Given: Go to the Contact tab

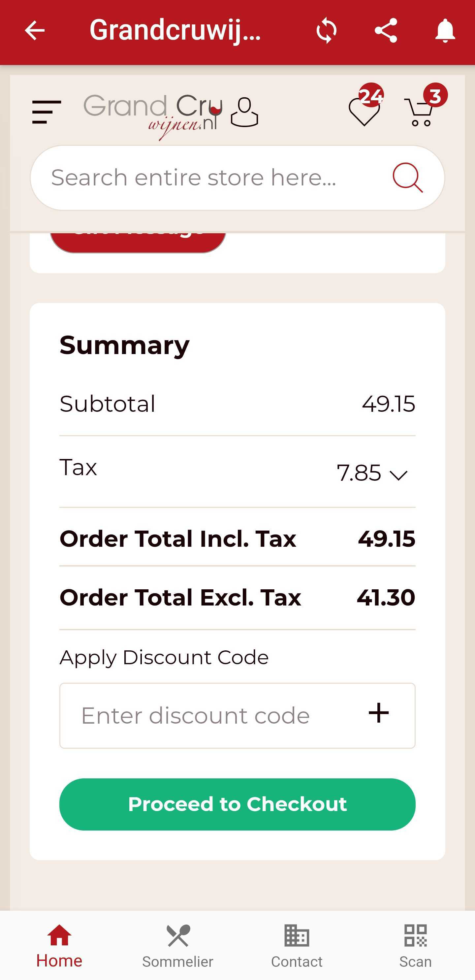Looking at the screenshot, I should (x=297, y=945).
